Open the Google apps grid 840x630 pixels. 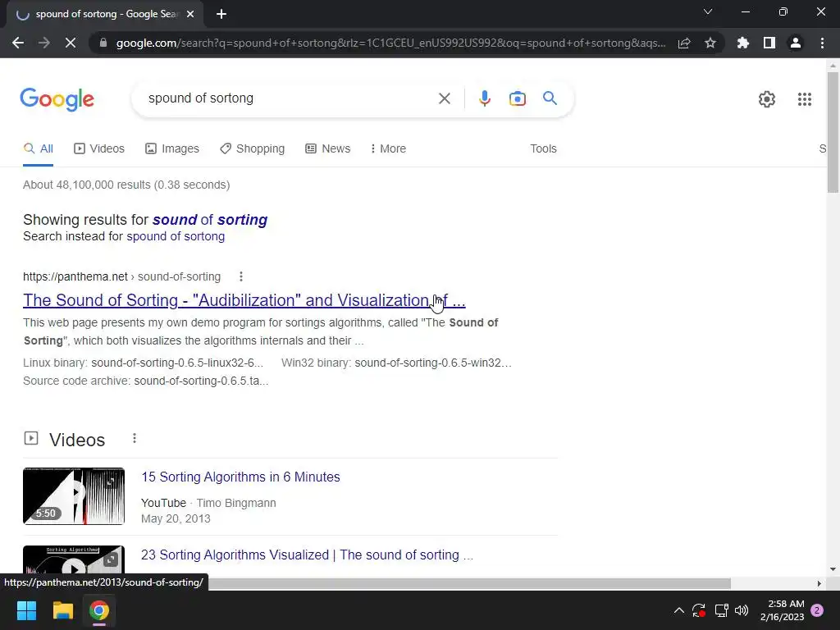click(804, 99)
